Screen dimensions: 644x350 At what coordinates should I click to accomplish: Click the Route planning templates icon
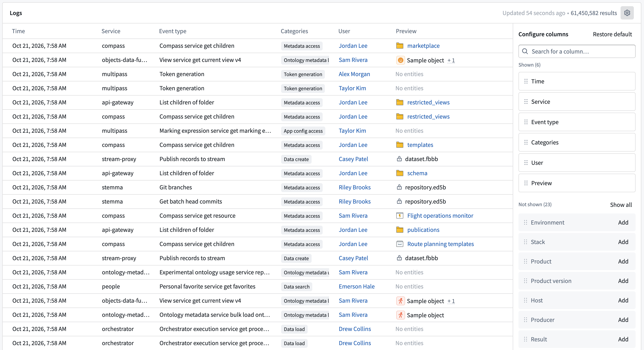tap(400, 244)
